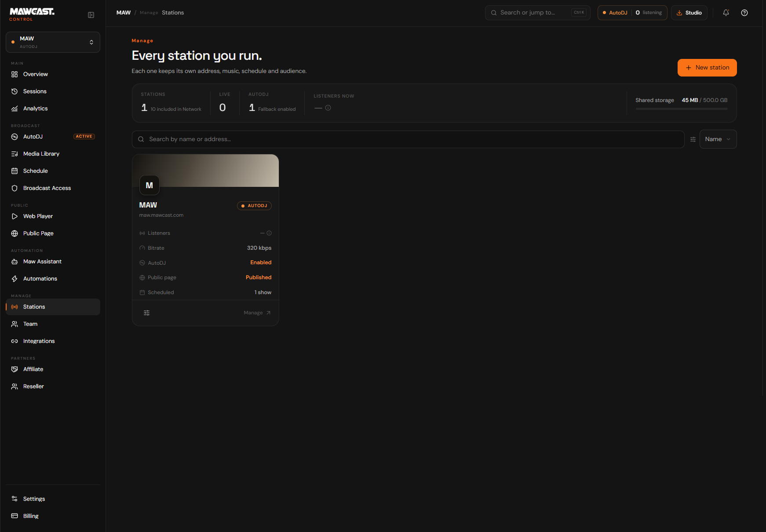This screenshot has height=532, width=766.
Task: Open Web Player page
Action: 53,216
